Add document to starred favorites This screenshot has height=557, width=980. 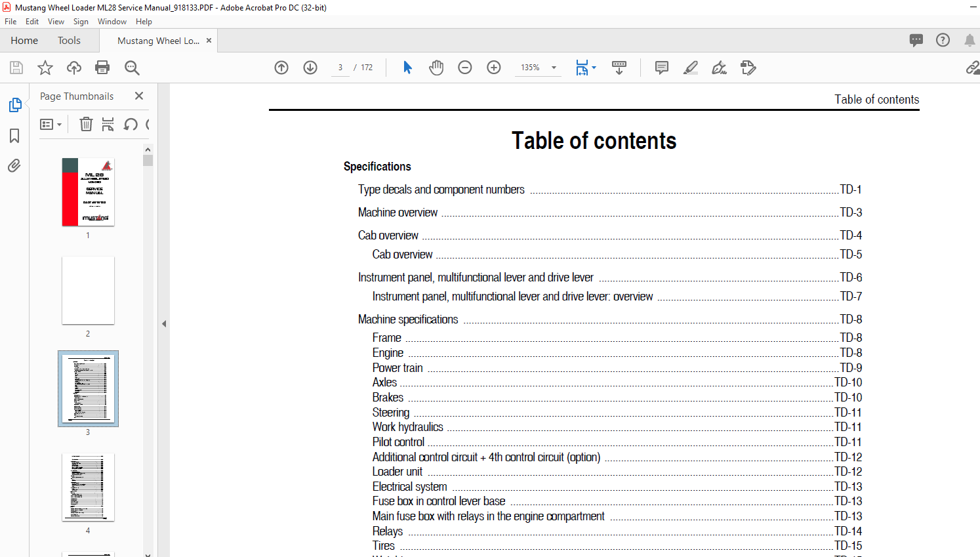45,68
